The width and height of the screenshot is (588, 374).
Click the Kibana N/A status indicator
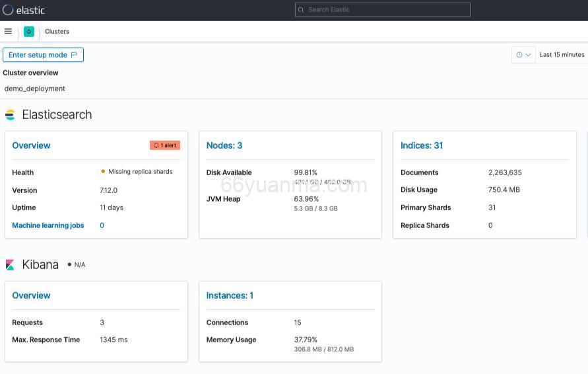click(77, 265)
